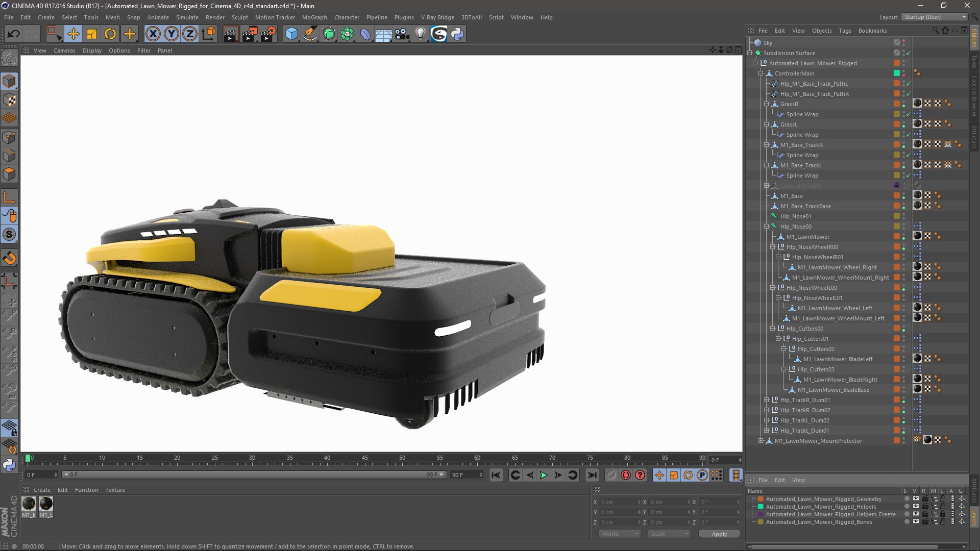Viewport: 980px width, 551px height.
Task: Open Edit Render Settings
Action: pos(268,34)
